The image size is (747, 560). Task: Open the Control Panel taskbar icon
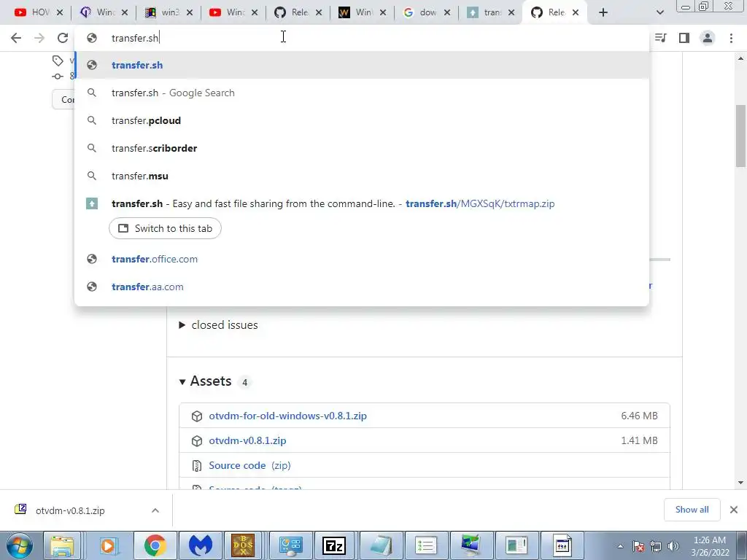(290, 545)
